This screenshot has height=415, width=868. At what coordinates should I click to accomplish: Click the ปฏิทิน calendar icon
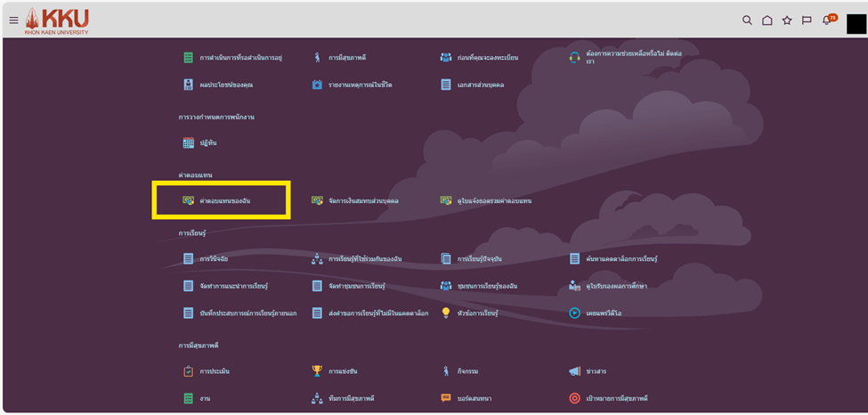pos(188,142)
